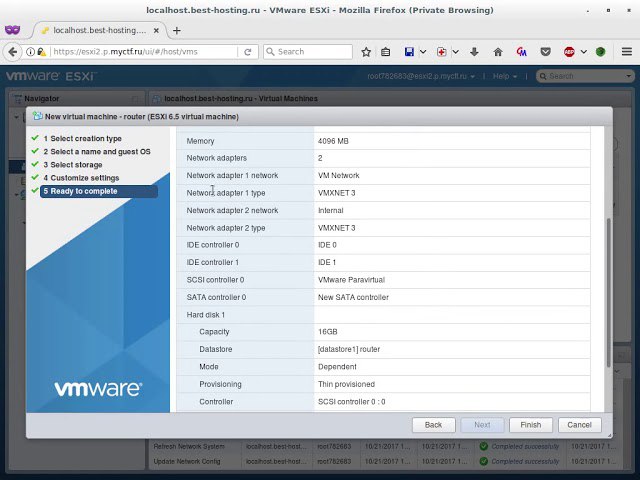Viewport: 640px width, 480px height.
Task: Click the Thin provisioned value
Action: tap(346, 384)
